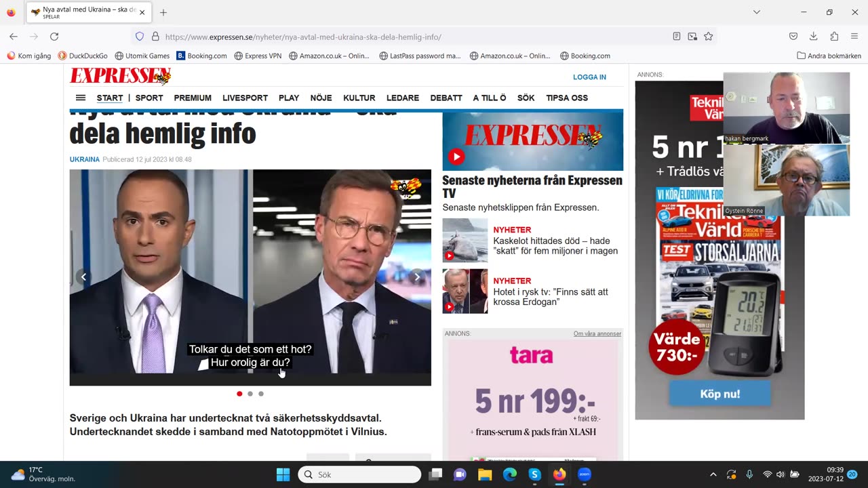This screenshot has height=488, width=868.
Task: Open PREMIUM section in navigation
Action: 193,98
